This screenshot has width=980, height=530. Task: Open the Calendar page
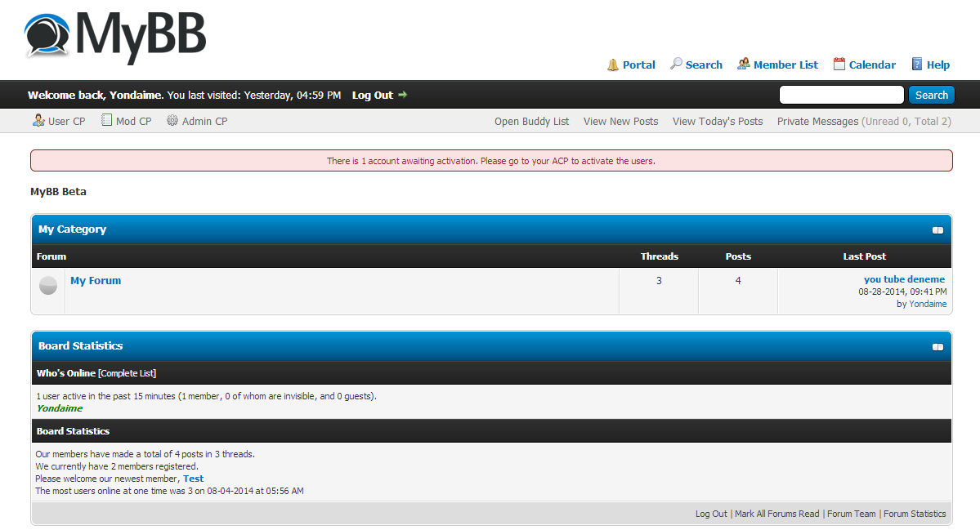pos(872,65)
